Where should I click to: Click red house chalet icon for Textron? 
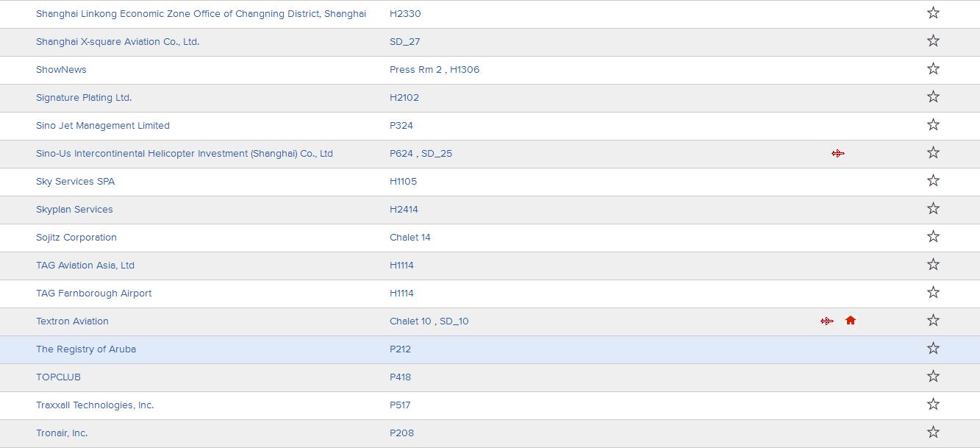[x=851, y=320]
